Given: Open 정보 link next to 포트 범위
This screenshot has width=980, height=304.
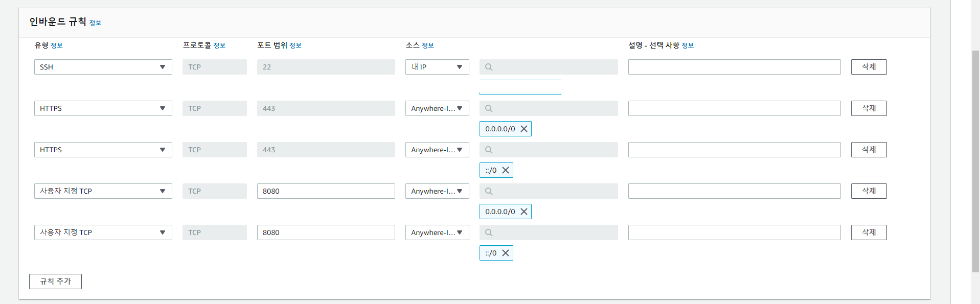Looking at the screenshot, I should click(x=295, y=45).
